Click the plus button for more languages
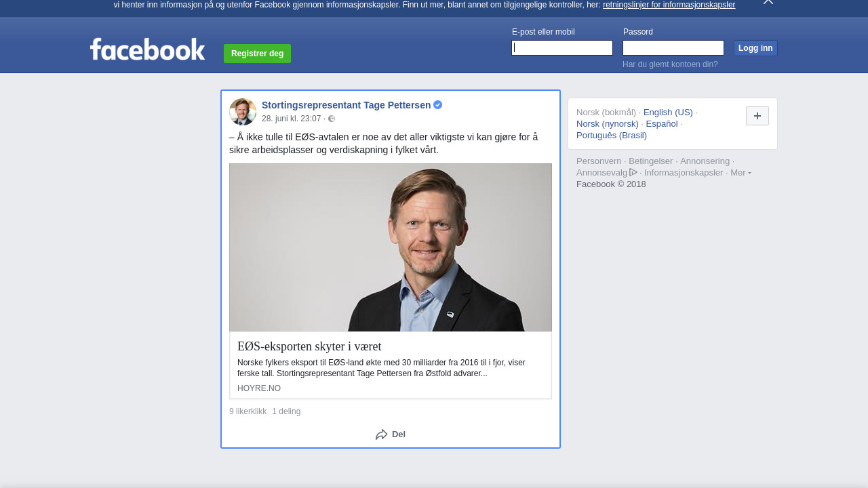 click(x=757, y=116)
